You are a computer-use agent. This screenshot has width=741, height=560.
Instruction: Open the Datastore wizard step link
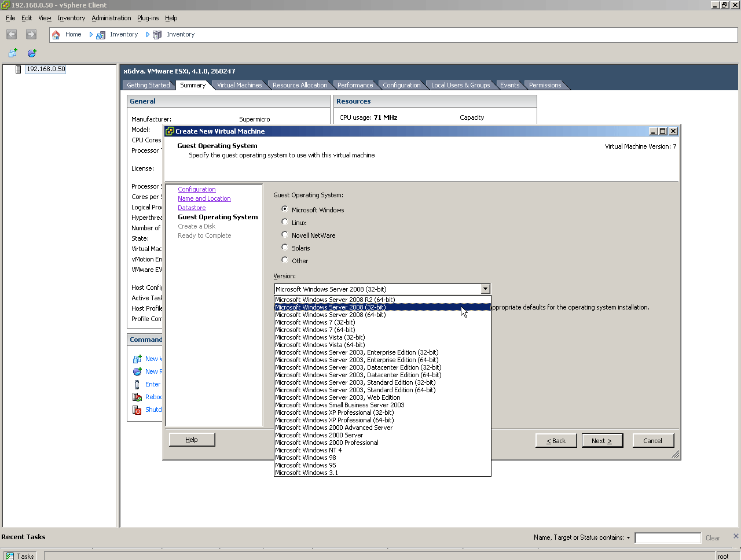[x=192, y=208]
